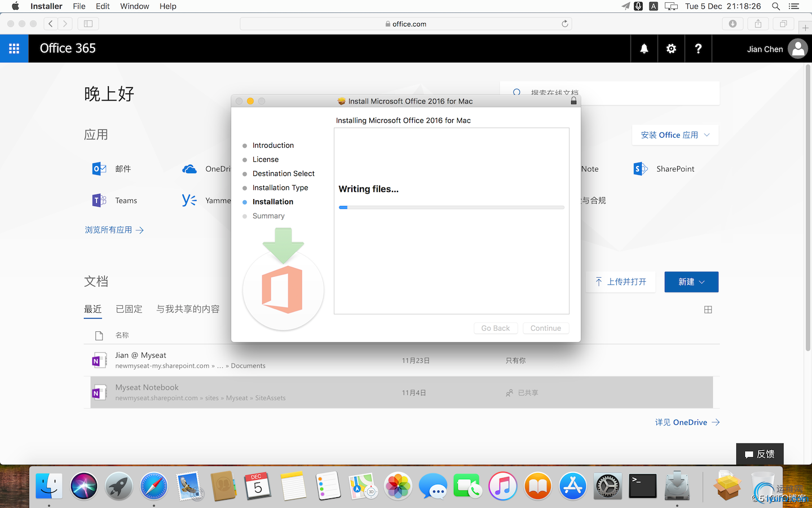Click the 名称 column header

coord(122,335)
